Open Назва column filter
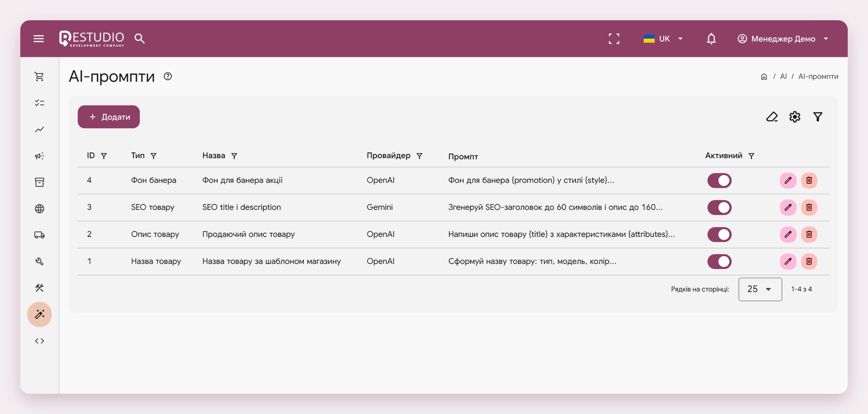The width and height of the screenshot is (868, 414). (234, 156)
